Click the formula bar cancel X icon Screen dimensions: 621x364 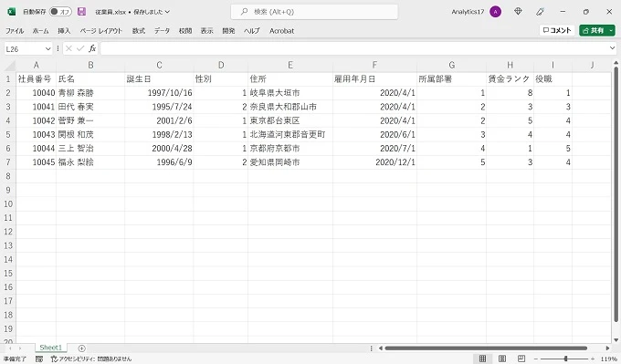68,48
